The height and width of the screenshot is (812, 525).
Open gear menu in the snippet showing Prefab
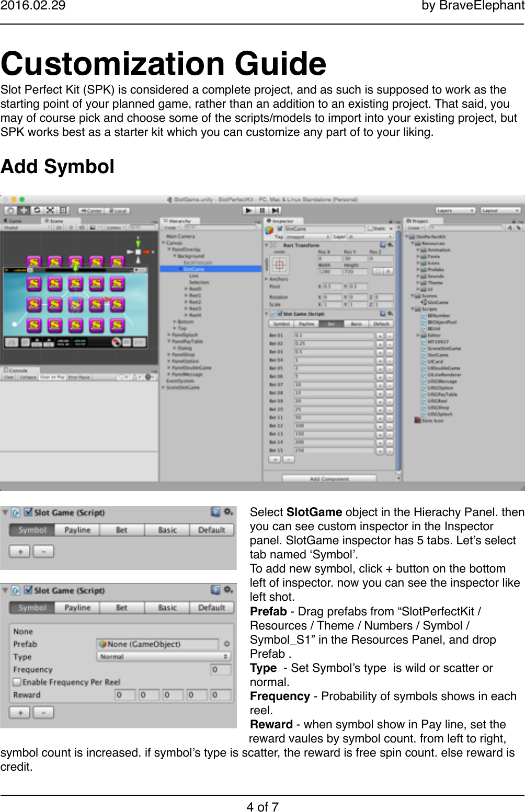[228, 590]
